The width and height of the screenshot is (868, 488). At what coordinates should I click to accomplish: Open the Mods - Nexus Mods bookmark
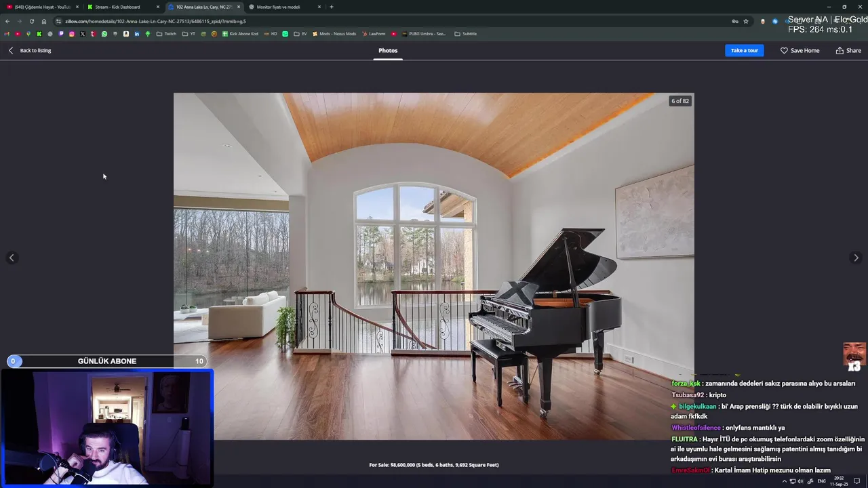click(334, 34)
